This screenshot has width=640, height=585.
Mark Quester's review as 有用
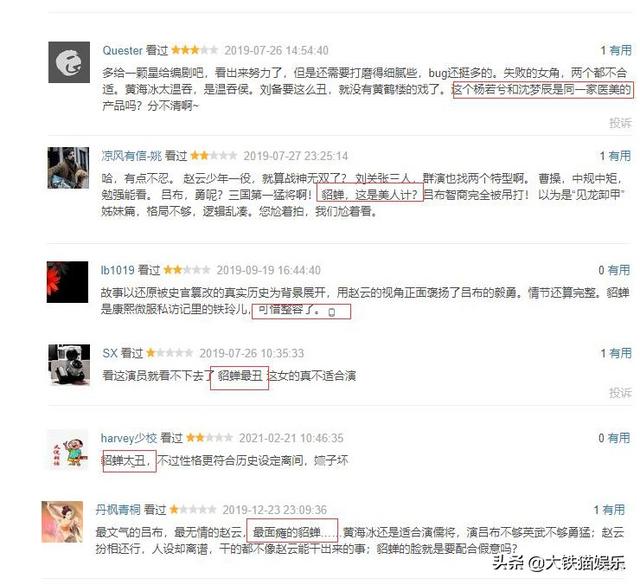(620, 50)
